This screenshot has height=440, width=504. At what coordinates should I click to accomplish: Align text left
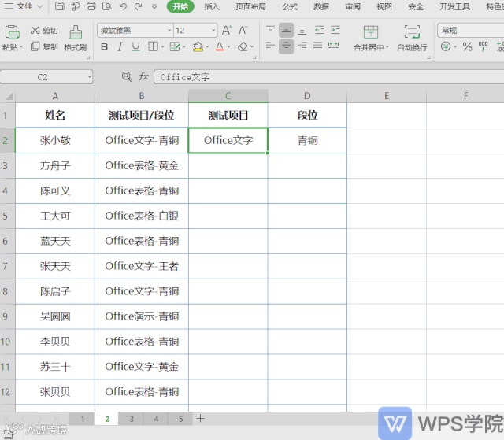tap(270, 47)
